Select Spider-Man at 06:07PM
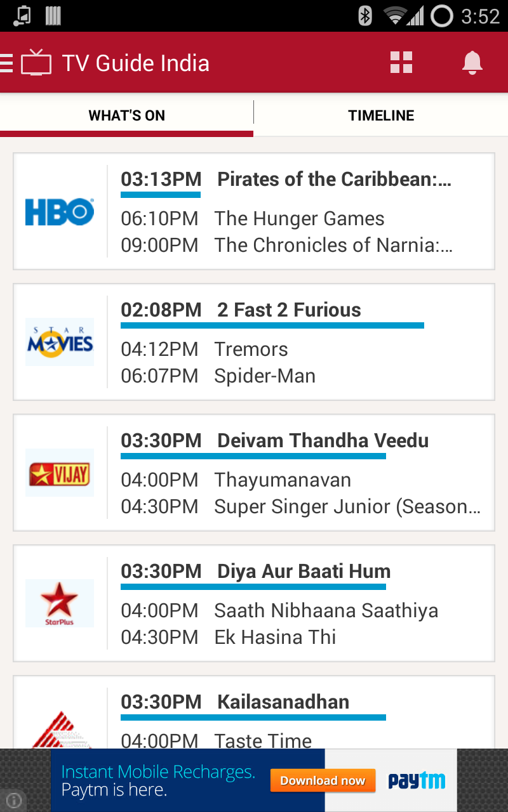The image size is (508, 812). click(x=265, y=376)
